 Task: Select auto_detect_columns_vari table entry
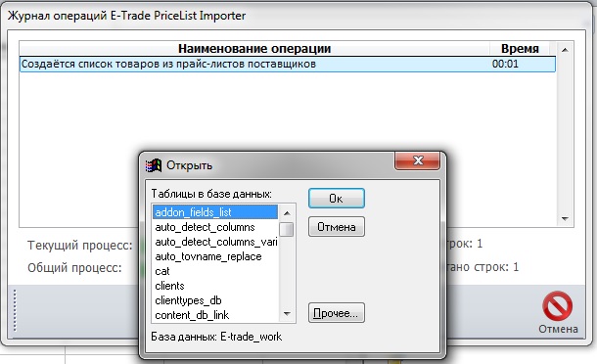215,242
